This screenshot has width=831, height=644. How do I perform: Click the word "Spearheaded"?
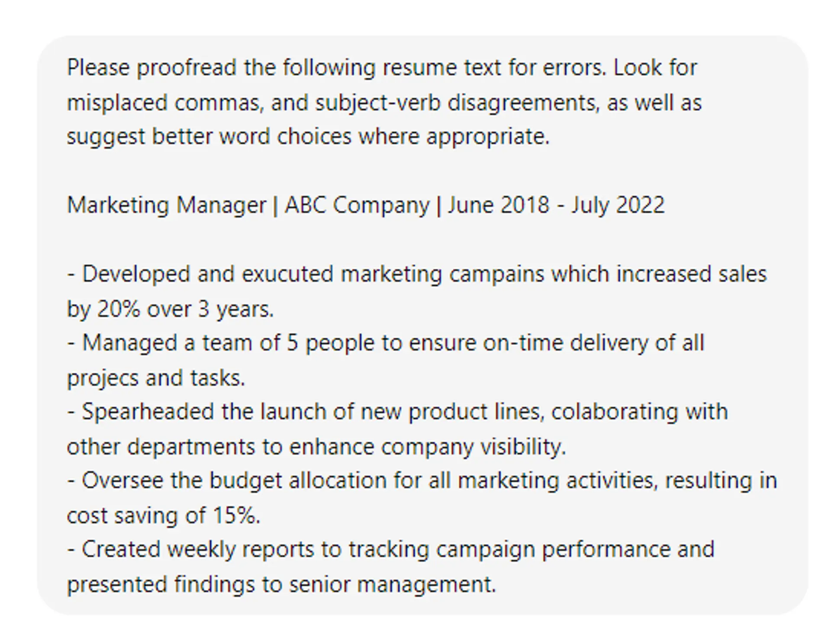148,411
